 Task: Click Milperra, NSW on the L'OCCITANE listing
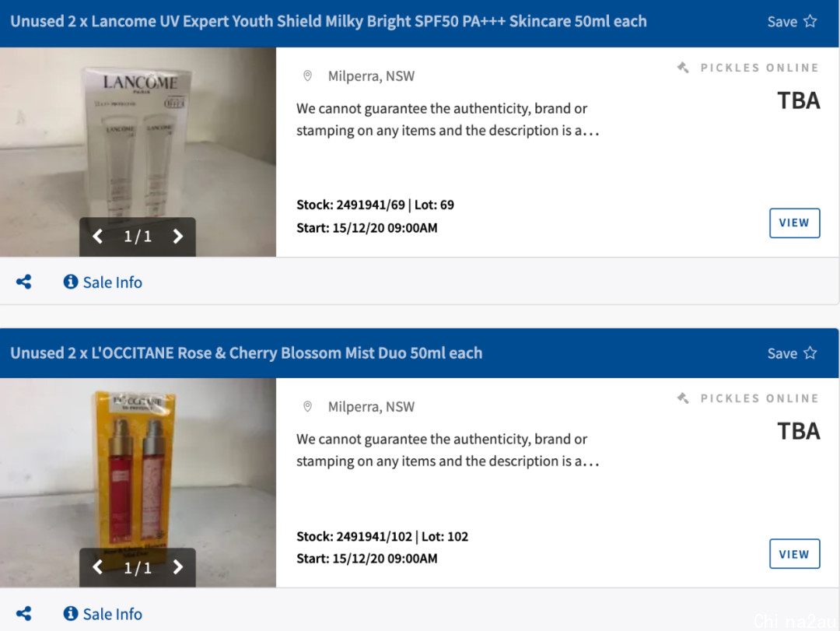tap(371, 407)
